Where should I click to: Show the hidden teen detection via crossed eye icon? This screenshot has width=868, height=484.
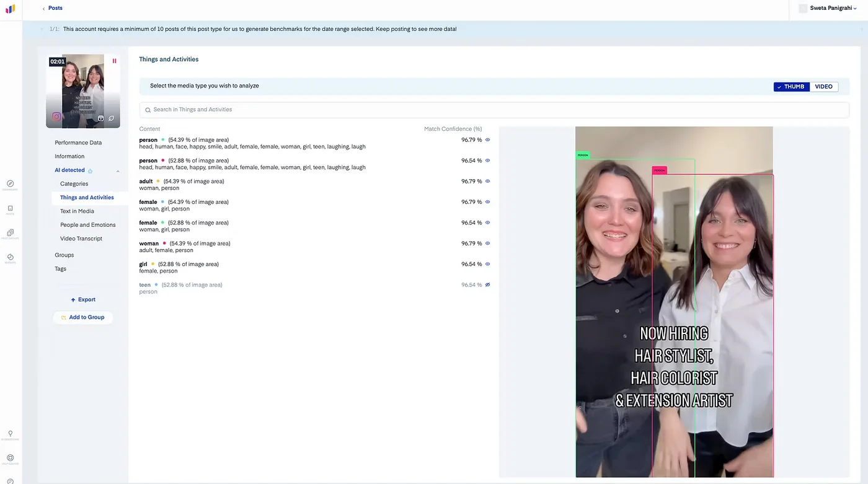click(487, 285)
